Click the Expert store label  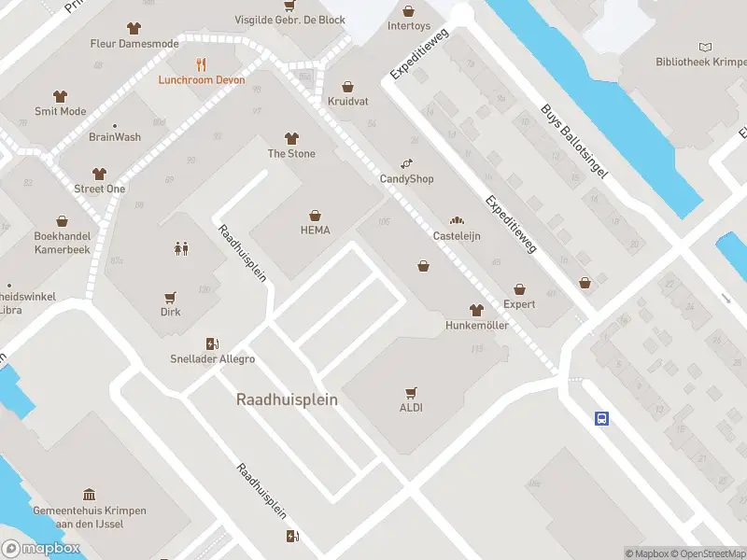pos(519,304)
